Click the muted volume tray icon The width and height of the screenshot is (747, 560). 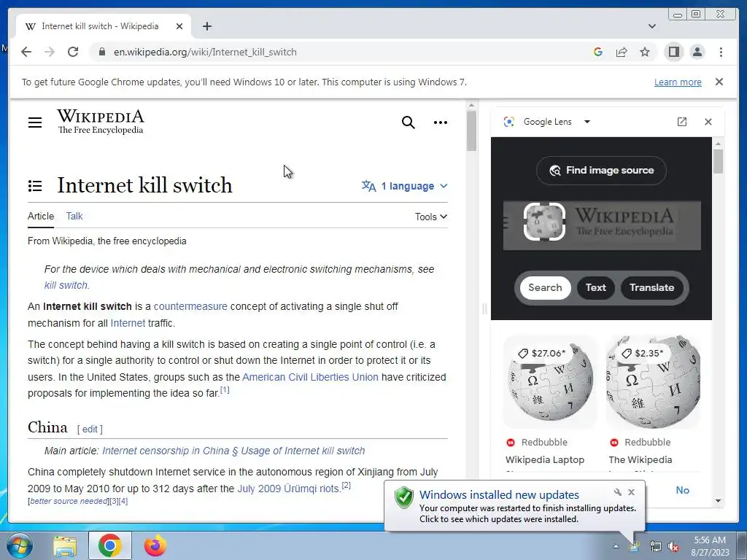point(673,547)
